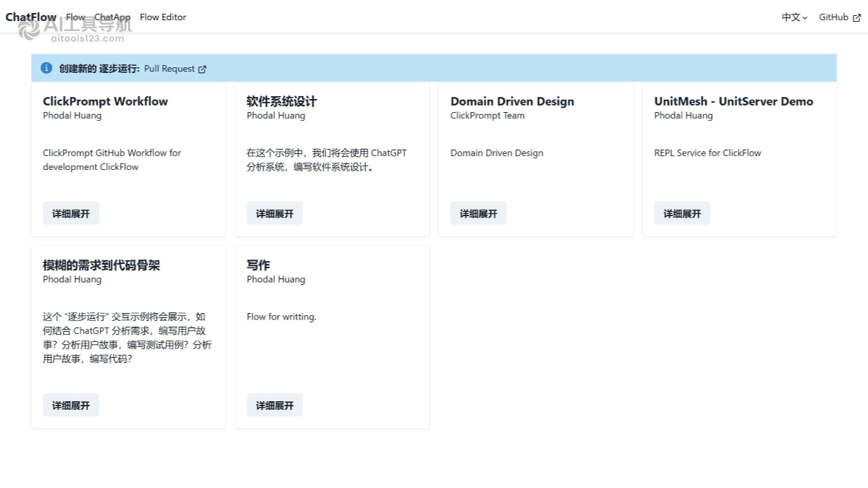Open the 中文 language dropdown
868x488 pixels.
[x=794, y=17]
